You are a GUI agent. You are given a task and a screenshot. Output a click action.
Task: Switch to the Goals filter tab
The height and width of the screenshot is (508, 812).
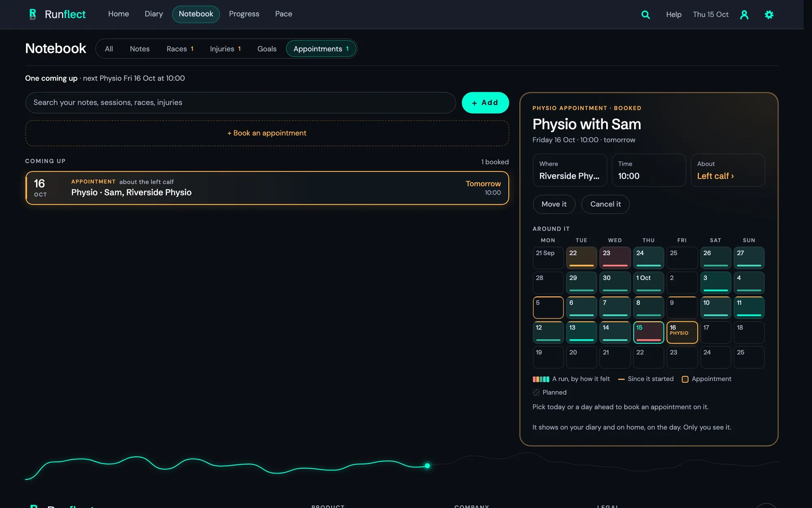point(267,49)
